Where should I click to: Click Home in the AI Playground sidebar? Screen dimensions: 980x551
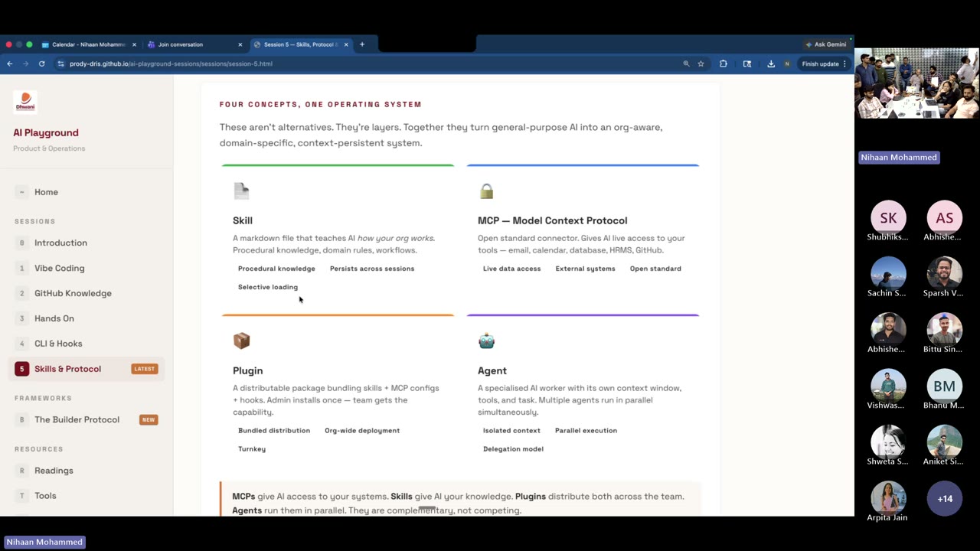tap(46, 192)
